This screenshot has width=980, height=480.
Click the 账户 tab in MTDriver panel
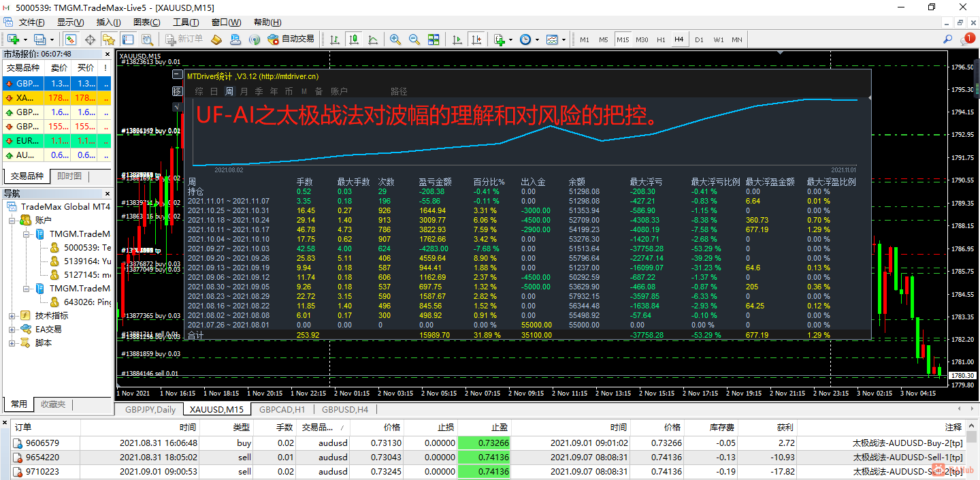click(339, 91)
